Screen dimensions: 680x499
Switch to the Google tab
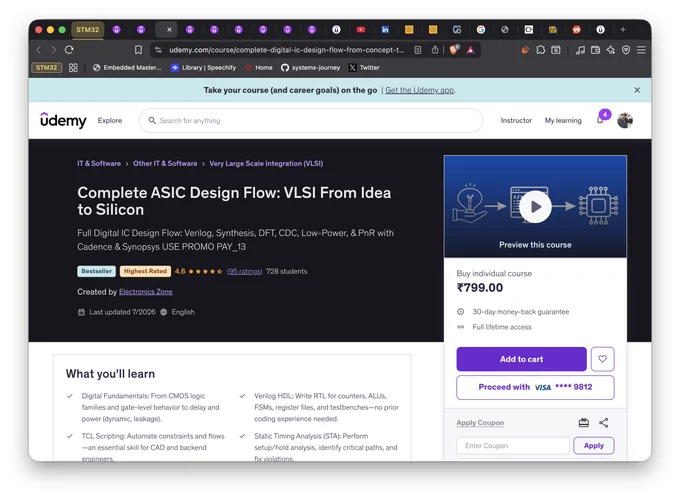coord(481,29)
